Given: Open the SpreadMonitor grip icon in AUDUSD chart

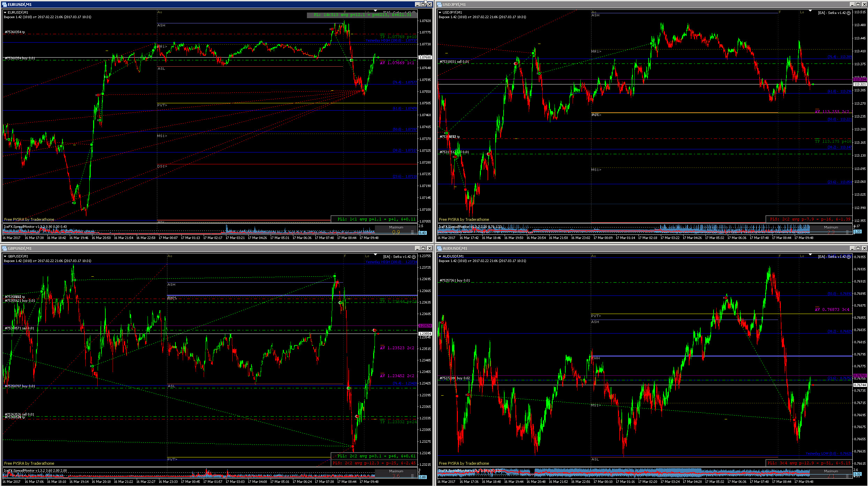Looking at the screenshot, I should click(x=847, y=476).
